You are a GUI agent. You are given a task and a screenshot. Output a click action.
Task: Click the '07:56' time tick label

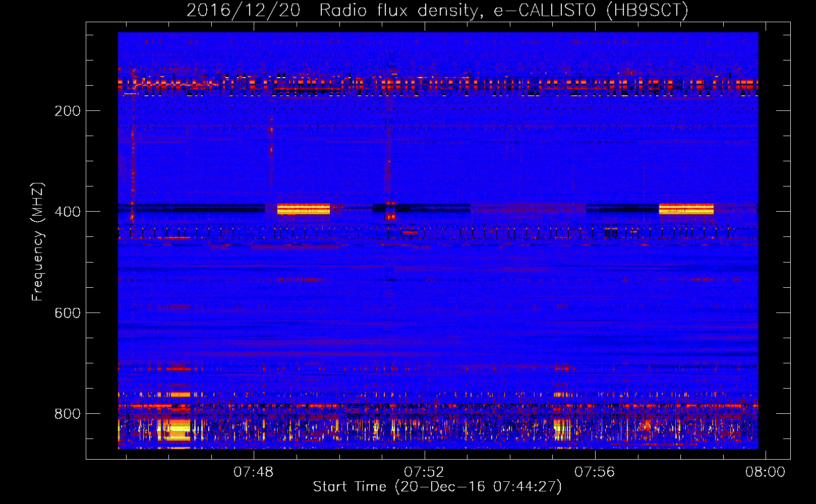[595, 472]
